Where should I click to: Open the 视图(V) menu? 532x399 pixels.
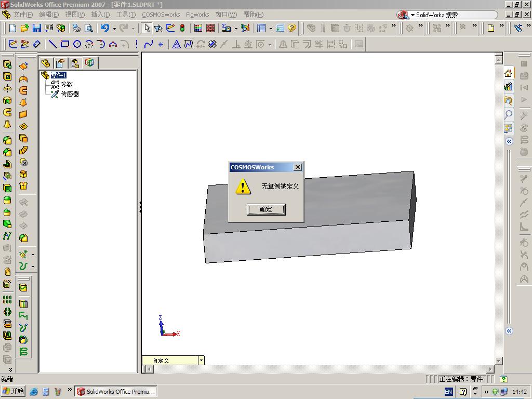(x=75, y=15)
